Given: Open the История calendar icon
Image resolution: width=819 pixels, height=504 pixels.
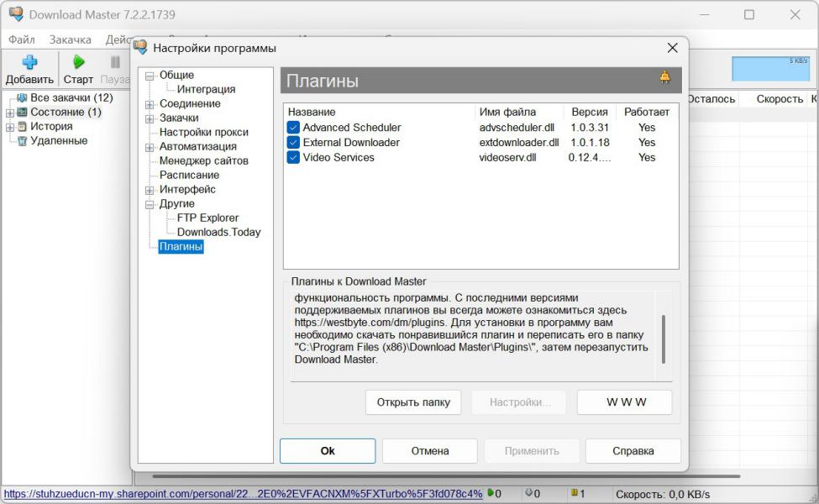Looking at the screenshot, I should 22,127.
